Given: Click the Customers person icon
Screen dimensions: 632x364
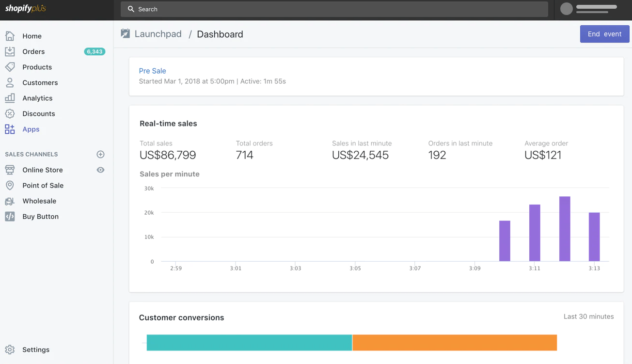Looking at the screenshot, I should 10,82.
